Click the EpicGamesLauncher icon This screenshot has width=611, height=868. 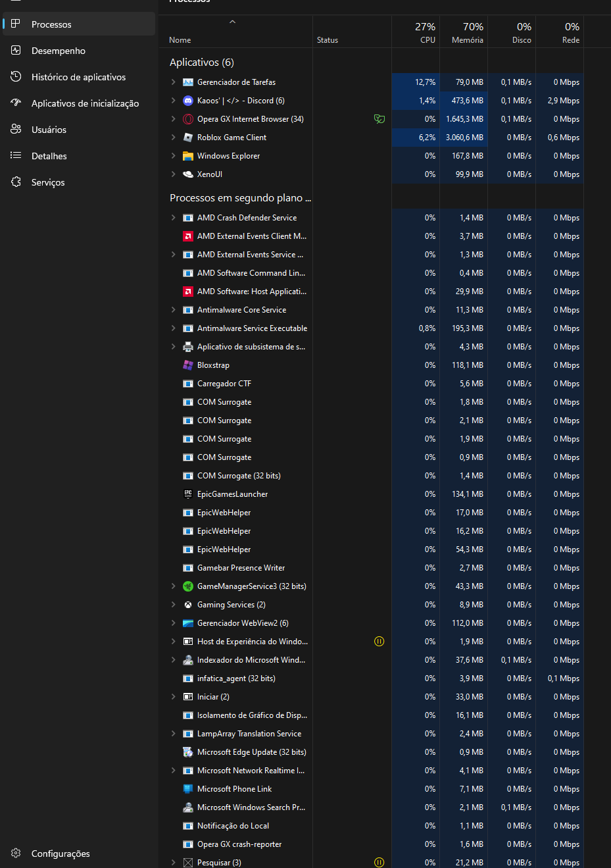click(188, 494)
